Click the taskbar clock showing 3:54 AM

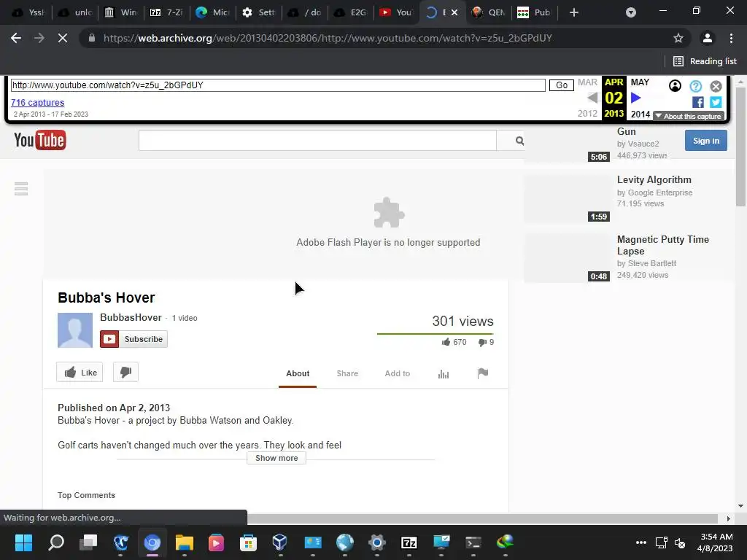pos(715,542)
